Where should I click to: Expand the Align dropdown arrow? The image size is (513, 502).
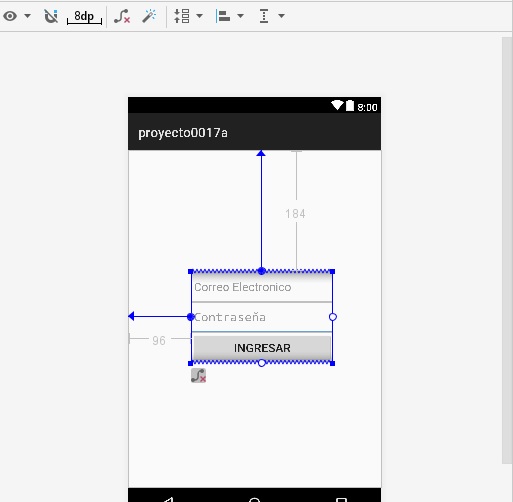coord(240,16)
